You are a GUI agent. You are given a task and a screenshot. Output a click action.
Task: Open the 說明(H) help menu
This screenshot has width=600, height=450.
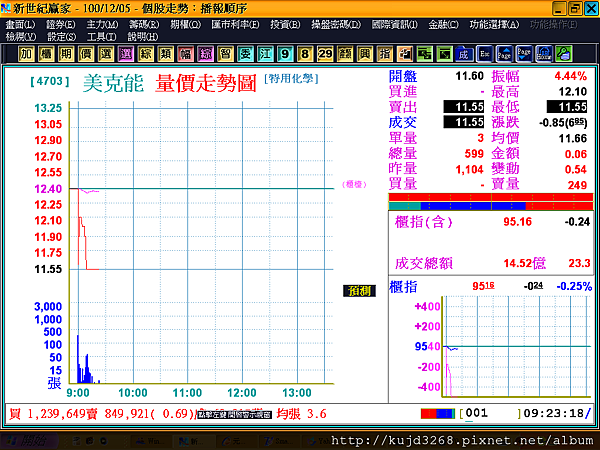[x=143, y=37]
